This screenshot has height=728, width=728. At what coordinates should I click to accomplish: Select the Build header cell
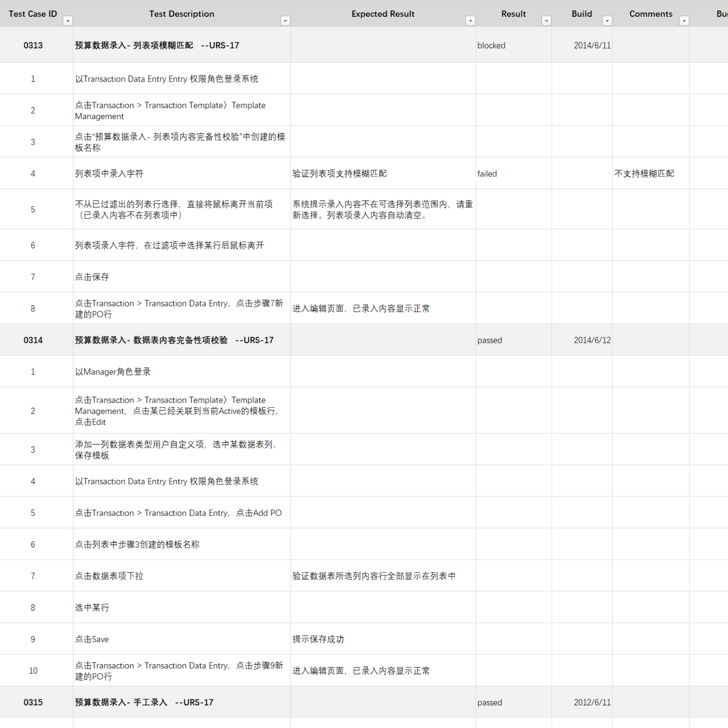tap(582, 14)
